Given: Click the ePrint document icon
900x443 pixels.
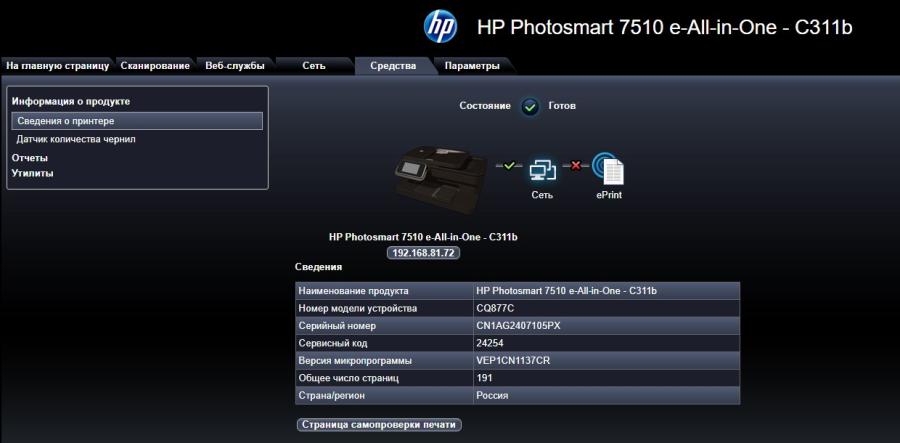Looking at the screenshot, I should click(608, 168).
